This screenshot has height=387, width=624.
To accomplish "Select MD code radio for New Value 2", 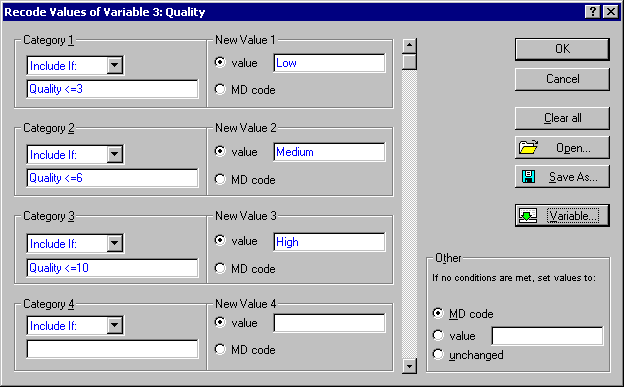I will click(x=220, y=179).
